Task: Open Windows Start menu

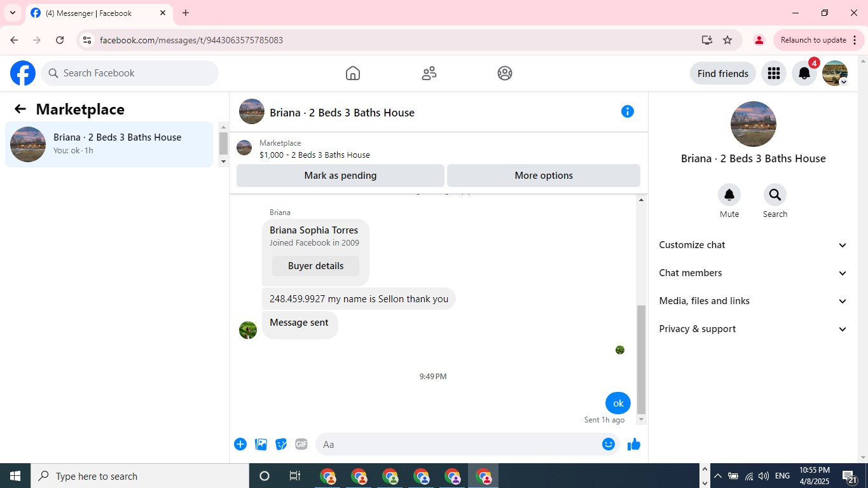Action: tap(15, 476)
